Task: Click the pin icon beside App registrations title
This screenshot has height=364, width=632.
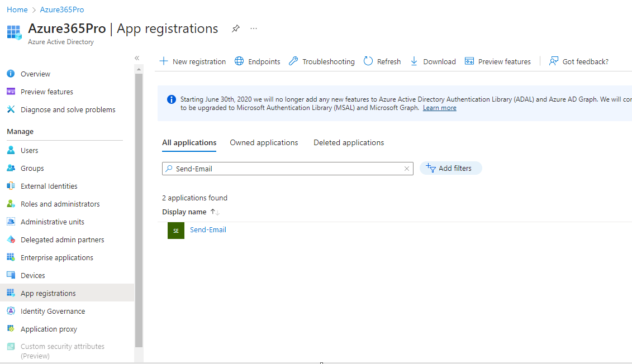Action: [236, 28]
